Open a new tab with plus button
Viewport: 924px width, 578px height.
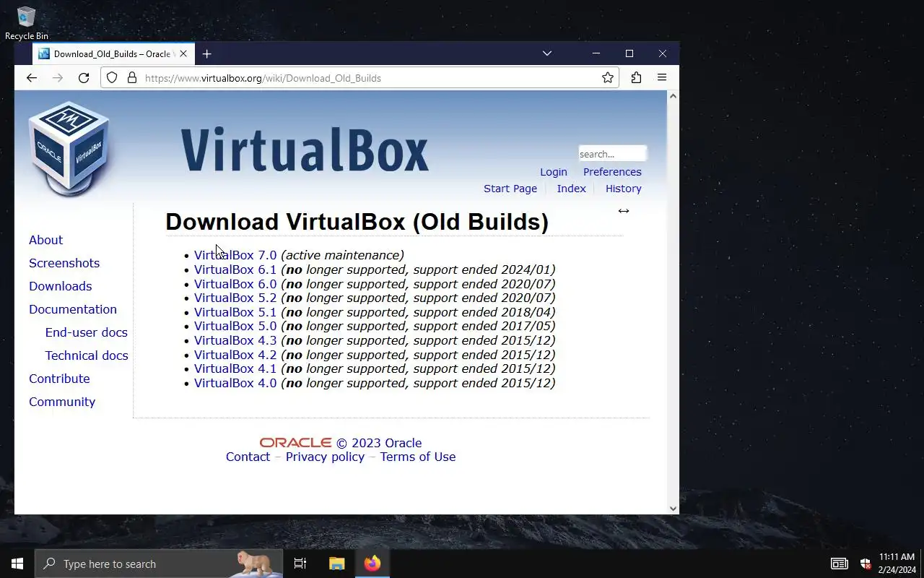(207, 53)
